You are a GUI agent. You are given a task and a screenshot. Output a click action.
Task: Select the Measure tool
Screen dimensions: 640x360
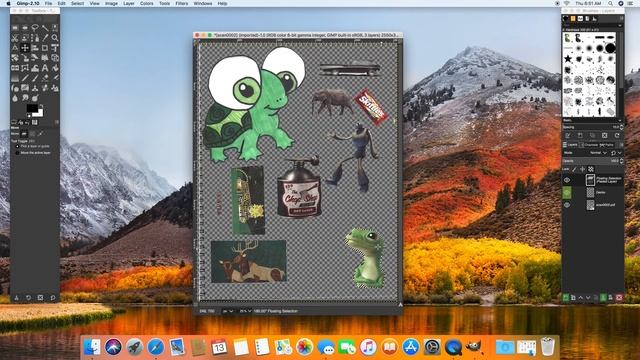tap(15, 48)
